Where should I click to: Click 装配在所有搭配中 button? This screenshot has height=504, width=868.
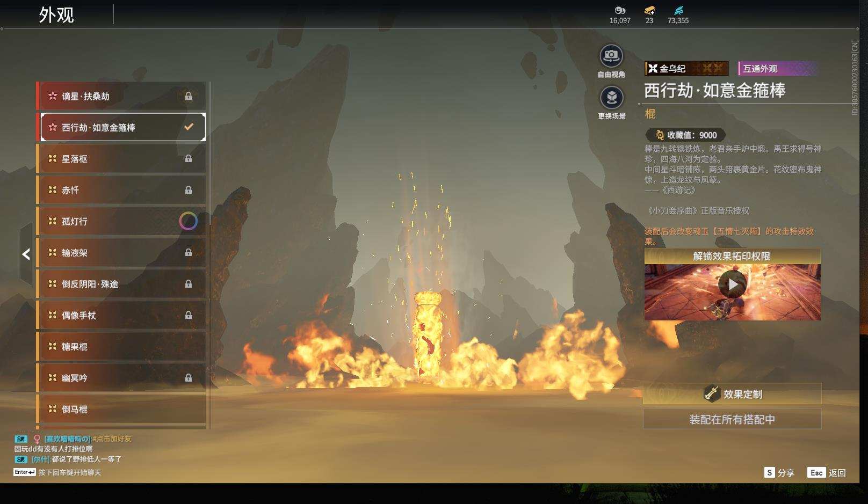(x=732, y=419)
